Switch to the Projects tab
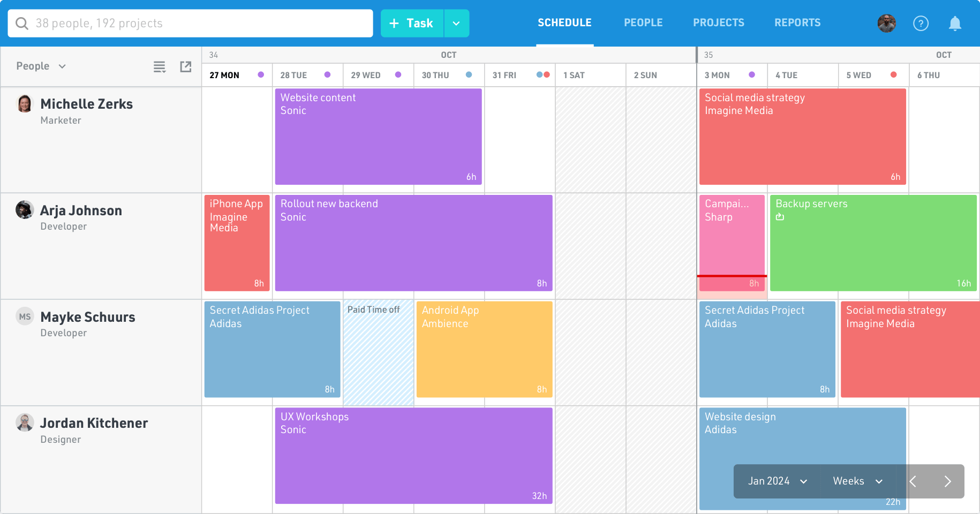Screen dimensions: 980x514 coord(719,22)
